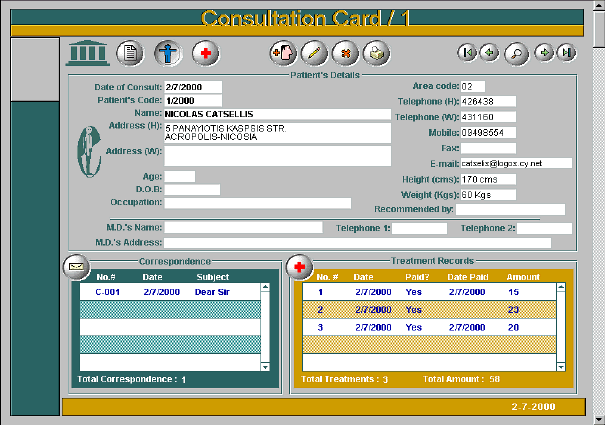The height and width of the screenshot is (425, 605).
Task: Click amount 15 in treatment records
Action: click(x=513, y=292)
